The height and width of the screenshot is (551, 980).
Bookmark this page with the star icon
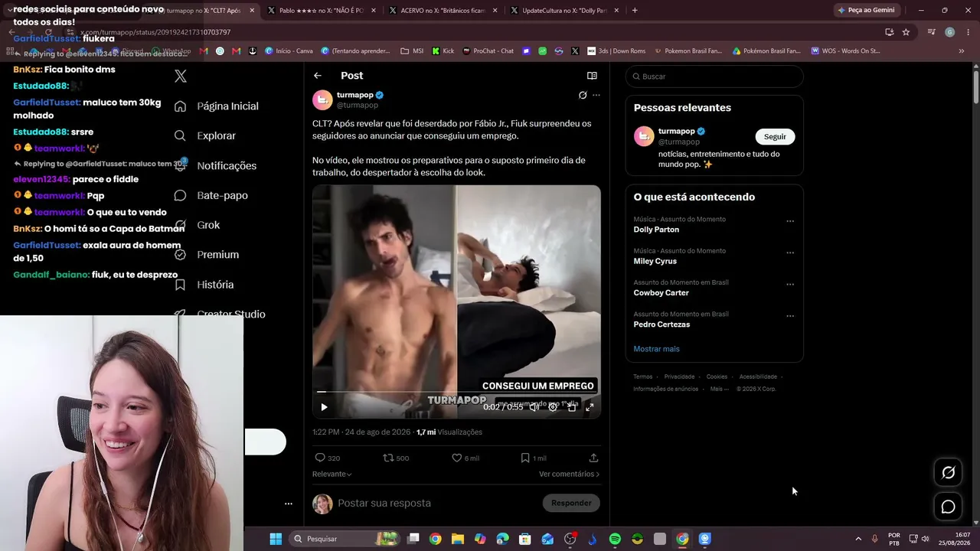(x=906, y=32)
